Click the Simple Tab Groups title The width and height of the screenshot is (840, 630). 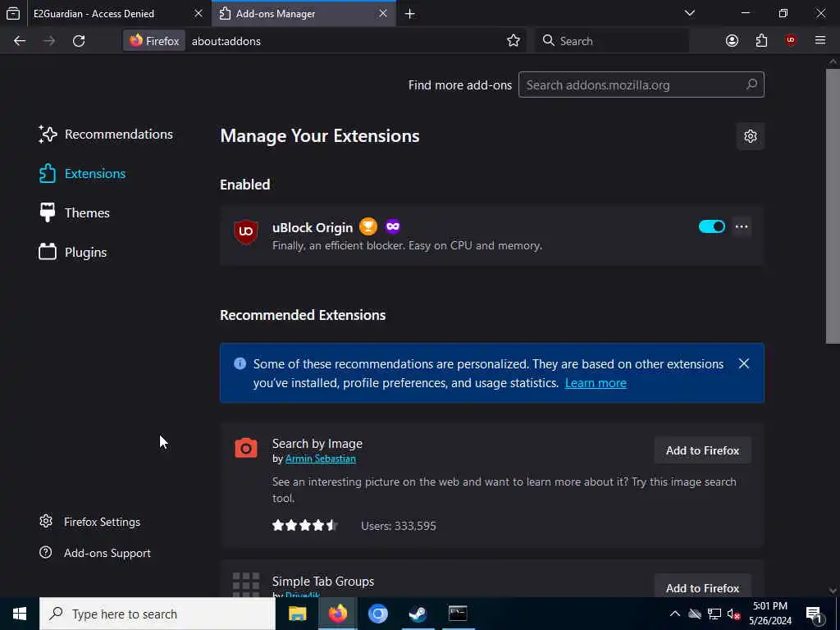[323, 582]
